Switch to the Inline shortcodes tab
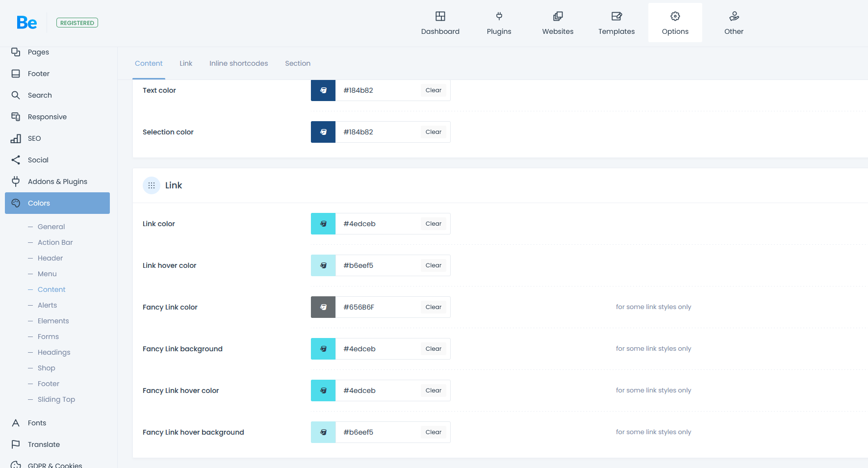The height and width of the screenshot is (468, 868). 239,63
